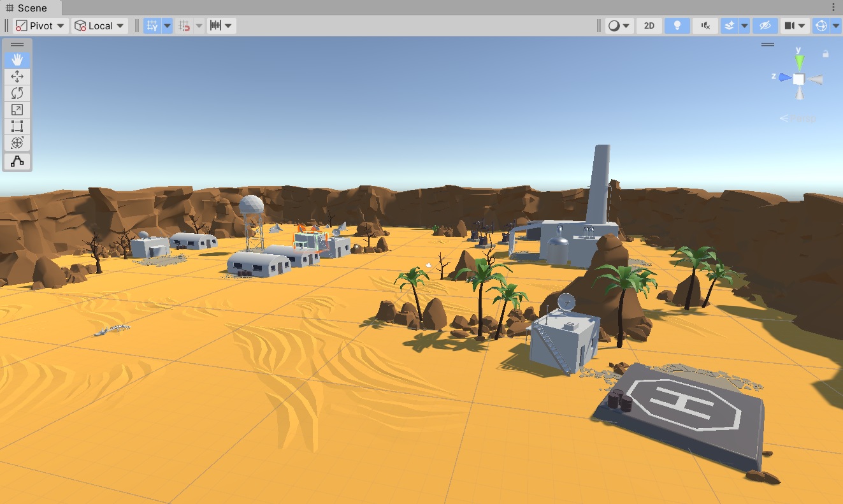The width and height of the screenshot is (843, 504).
Task: Select the Move tool
Action: tap(17, 76)
